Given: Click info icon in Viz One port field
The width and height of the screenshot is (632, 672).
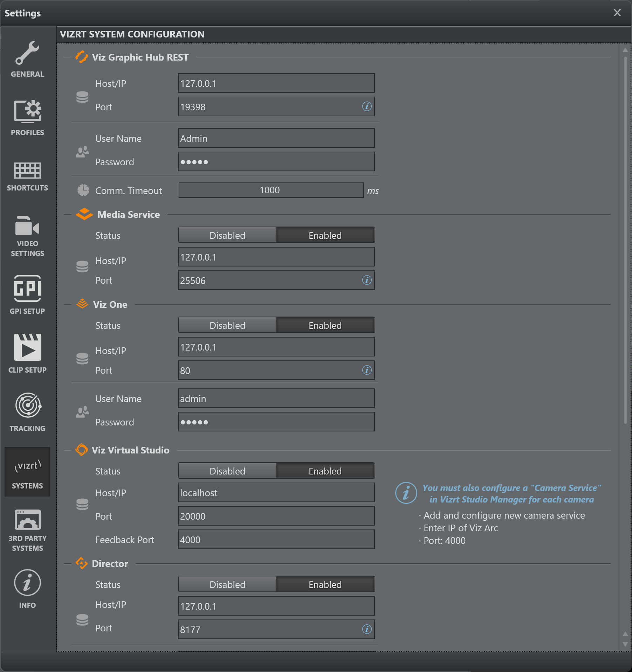Looking at the screenshot, I should click(x=367, y=370).
